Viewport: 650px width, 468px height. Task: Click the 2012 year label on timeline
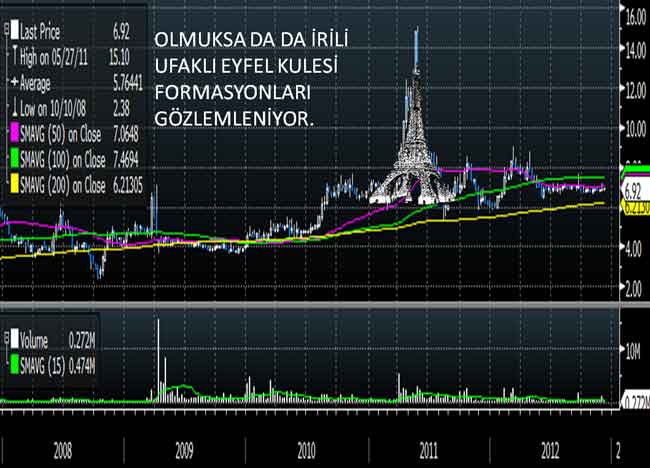(550, 451)
